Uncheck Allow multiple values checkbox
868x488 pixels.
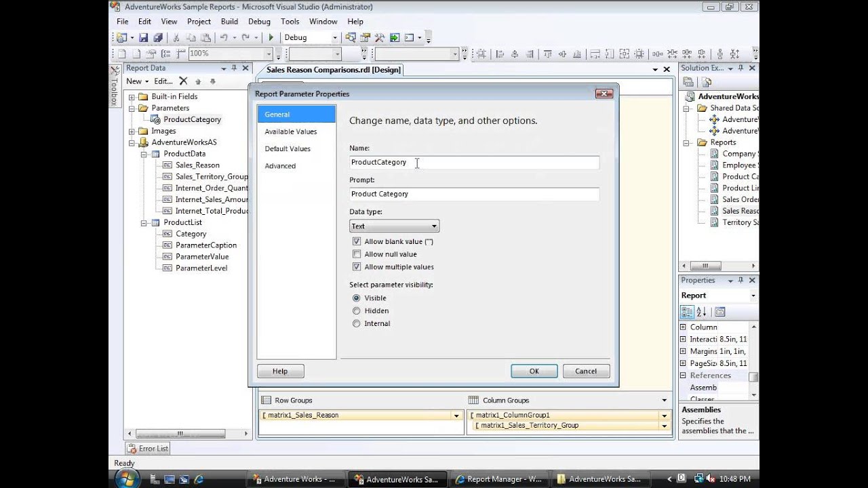357,267
